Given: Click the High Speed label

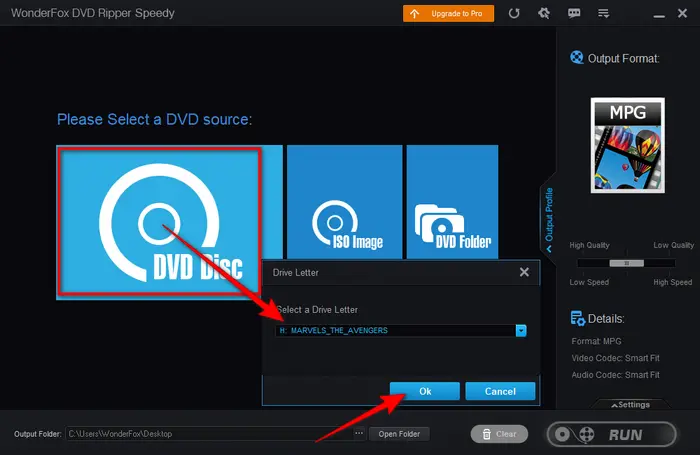Looking at the screenshot, I should [672, 282].
